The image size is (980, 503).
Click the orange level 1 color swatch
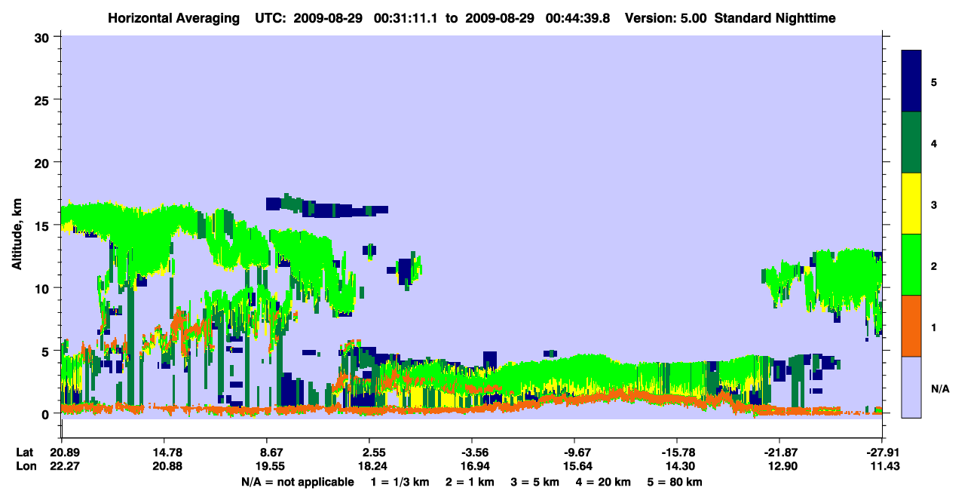(911, 326)
